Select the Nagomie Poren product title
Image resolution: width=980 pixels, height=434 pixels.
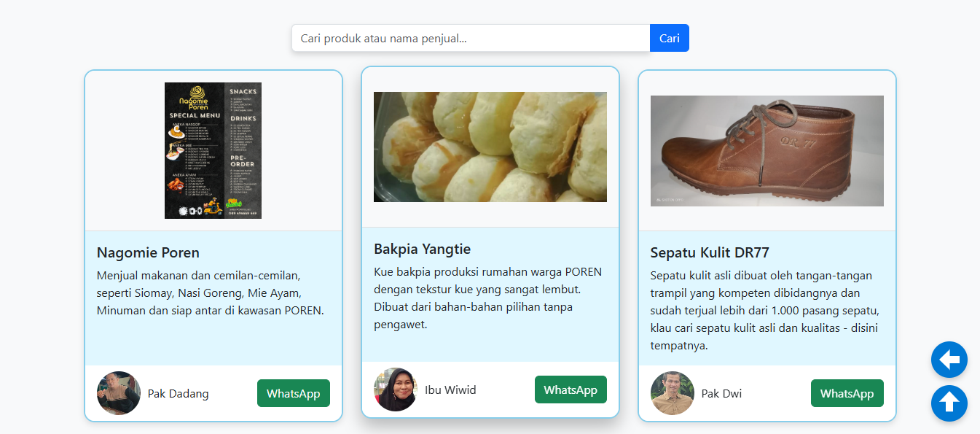coord(148,252)
